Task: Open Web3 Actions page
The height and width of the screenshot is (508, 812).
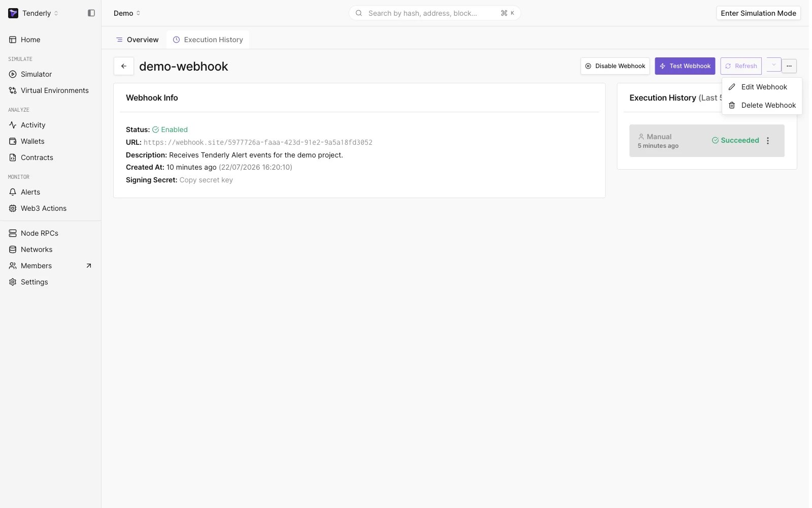Action: click(x=43, y=208)
